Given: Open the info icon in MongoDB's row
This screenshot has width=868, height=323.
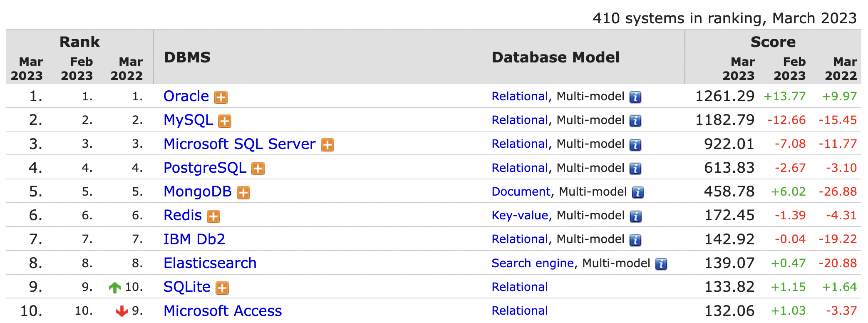Looking at the screenshot, I should pyautogui.click(x=638, y=193).
